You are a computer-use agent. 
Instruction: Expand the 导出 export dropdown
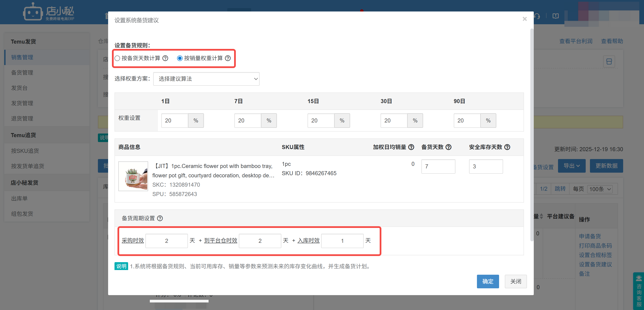572,166
